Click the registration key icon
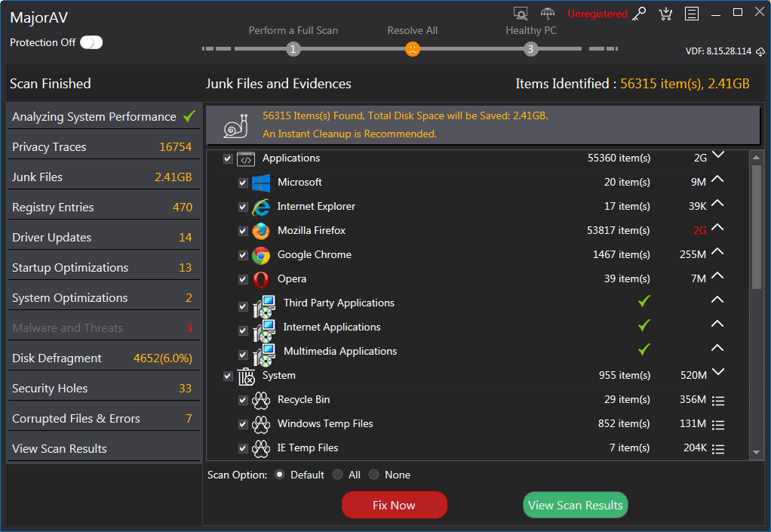 (x=639, y=14)
